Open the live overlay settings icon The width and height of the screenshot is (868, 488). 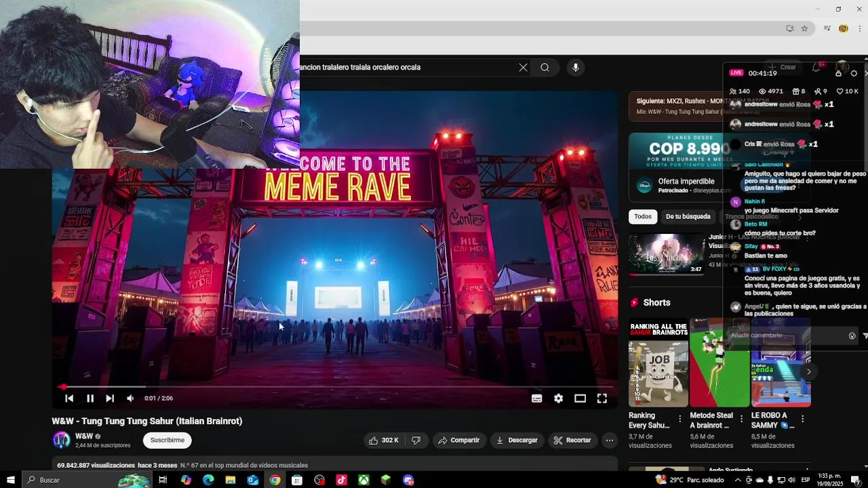click(x=854, y=73)
